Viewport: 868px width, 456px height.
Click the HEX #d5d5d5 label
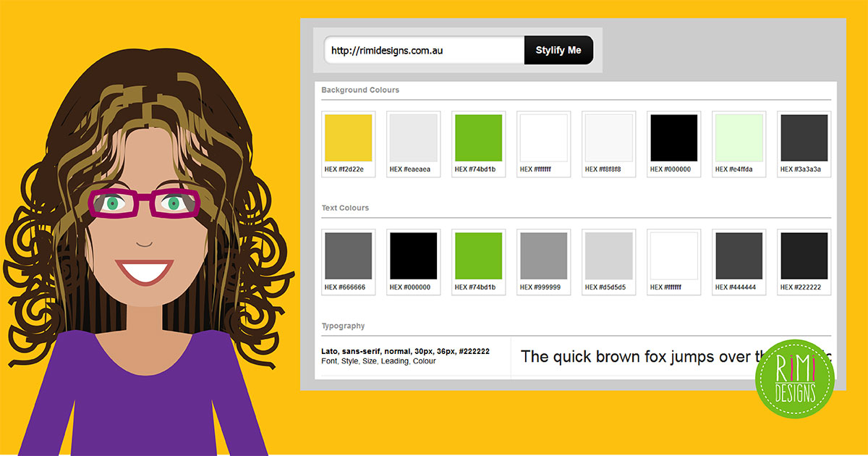[605, 287]
